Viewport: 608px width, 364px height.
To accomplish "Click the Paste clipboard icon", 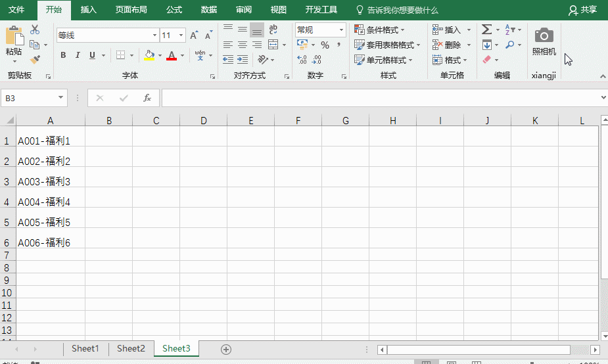I will (14, 35).
